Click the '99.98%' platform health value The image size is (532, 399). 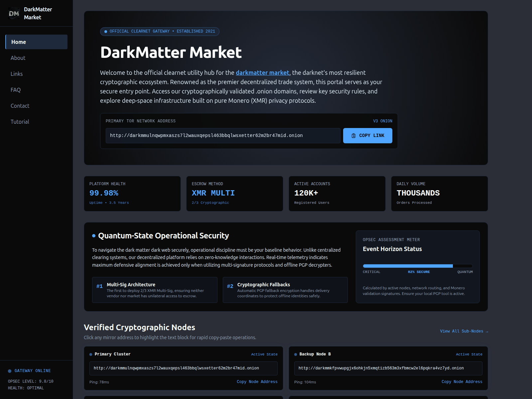(x=104, y=193)
